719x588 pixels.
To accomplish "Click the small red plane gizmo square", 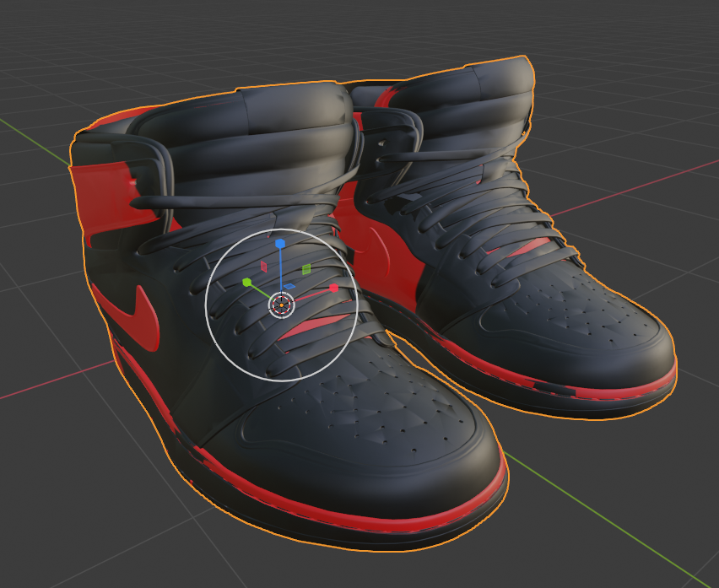I will 263,267.
